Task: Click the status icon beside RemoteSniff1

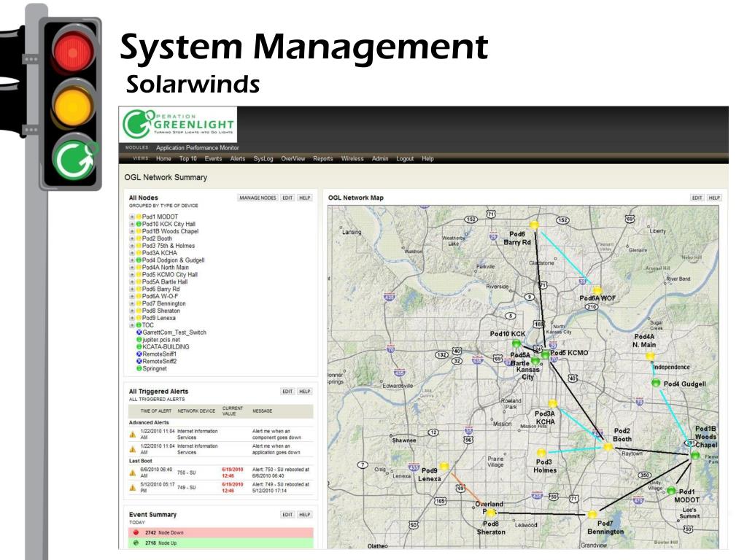Action: 139,354
